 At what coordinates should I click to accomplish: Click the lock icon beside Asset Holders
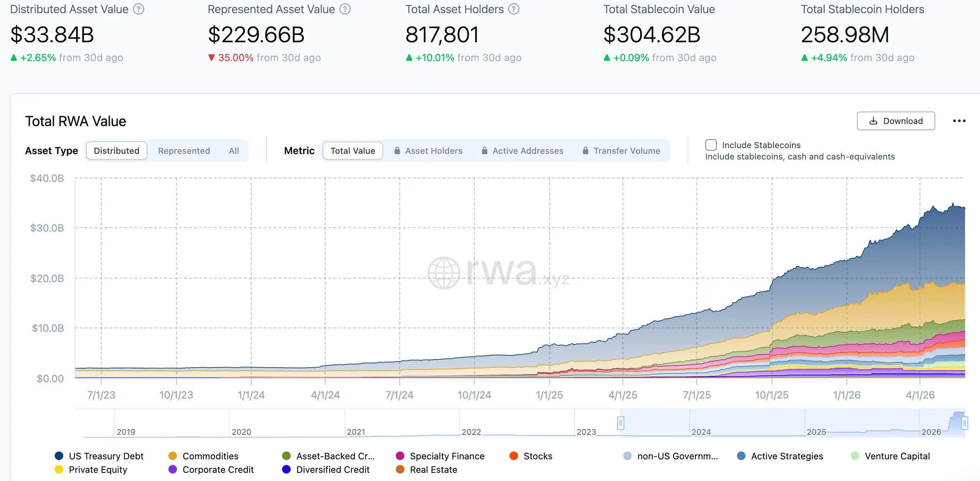(397, 151)
